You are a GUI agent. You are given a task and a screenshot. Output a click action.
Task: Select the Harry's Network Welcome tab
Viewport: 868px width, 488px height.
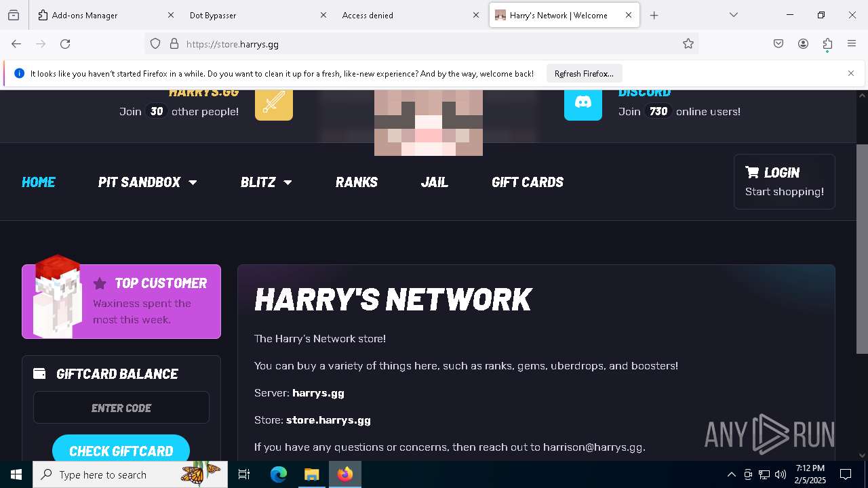[564, 15]
